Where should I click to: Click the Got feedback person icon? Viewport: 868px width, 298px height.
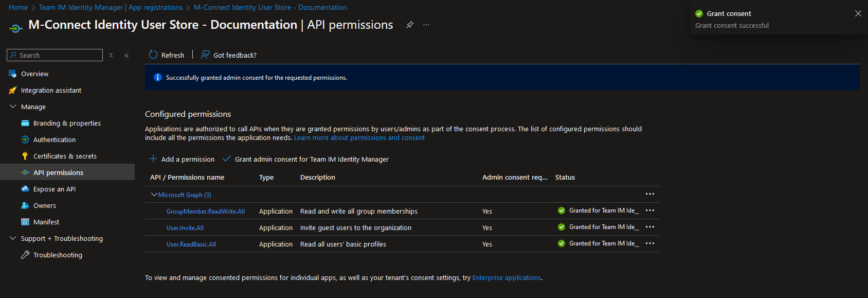pos(205,55)
